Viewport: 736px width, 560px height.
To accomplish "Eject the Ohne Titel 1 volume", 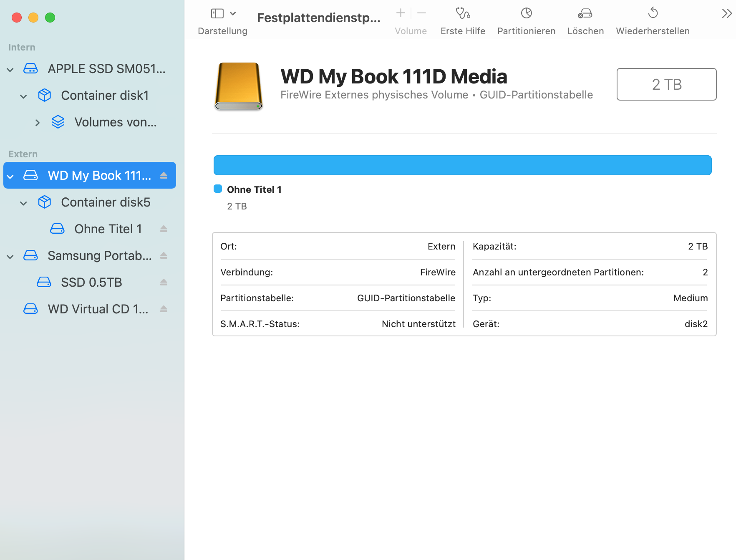I will [164, 229].
